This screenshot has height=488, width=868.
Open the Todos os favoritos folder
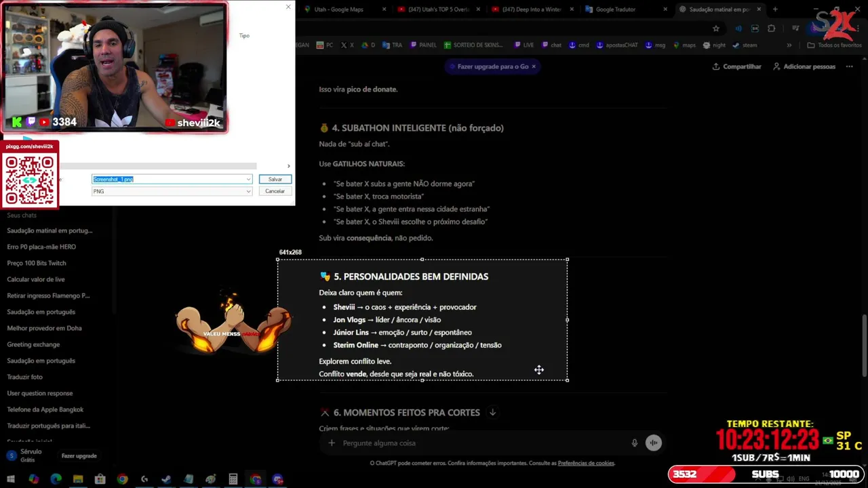tap(834, 45)
